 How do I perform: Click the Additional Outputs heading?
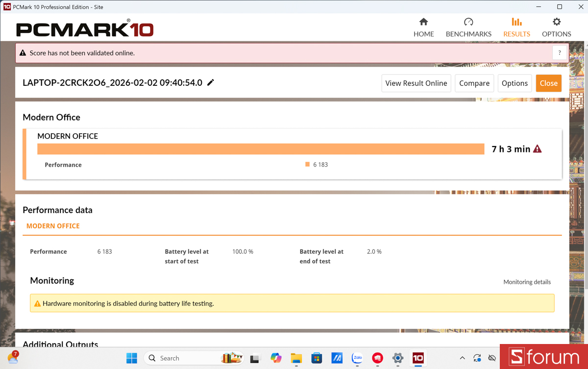(x=60, y=344)
